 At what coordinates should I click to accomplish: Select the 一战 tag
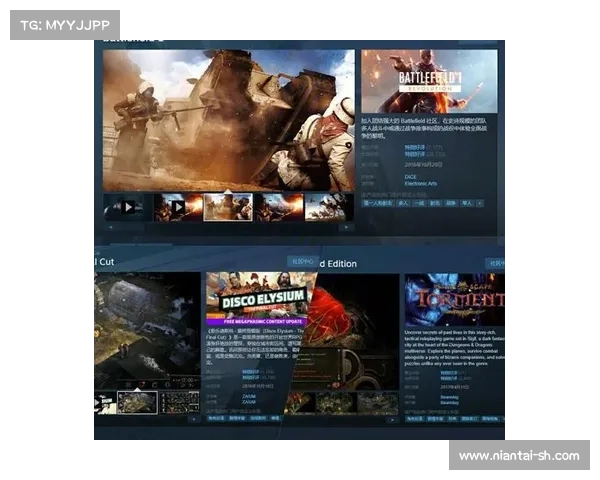click(419, 203)
